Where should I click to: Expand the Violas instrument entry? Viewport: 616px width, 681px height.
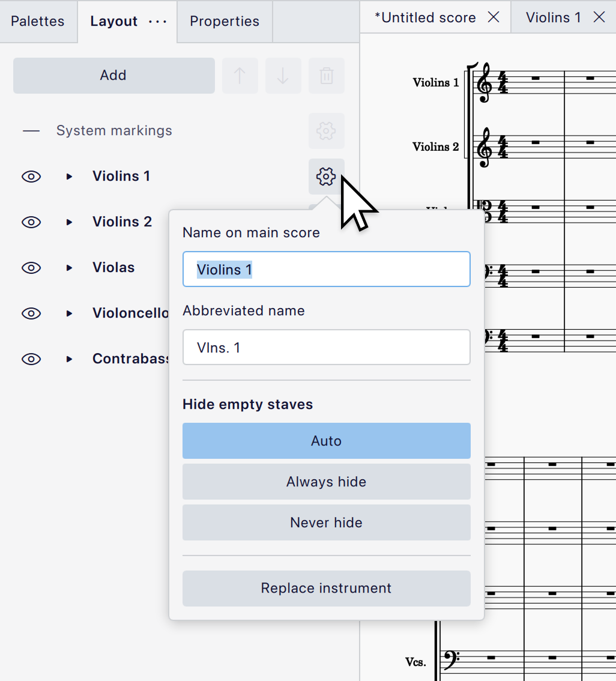(68, 268)
